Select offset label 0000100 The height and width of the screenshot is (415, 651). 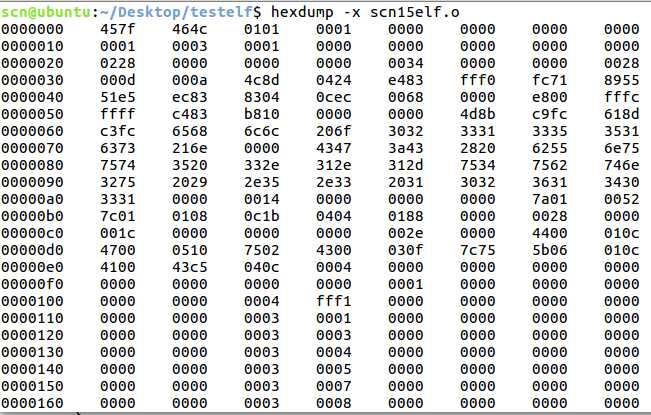[x=32, y=301]
